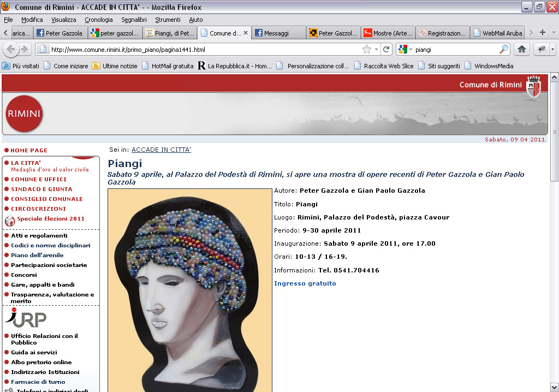This screenshot has height=392, width=559.
Task: Open the Aiuto menu
Action: pyautogui.click(x=196, y=20)
